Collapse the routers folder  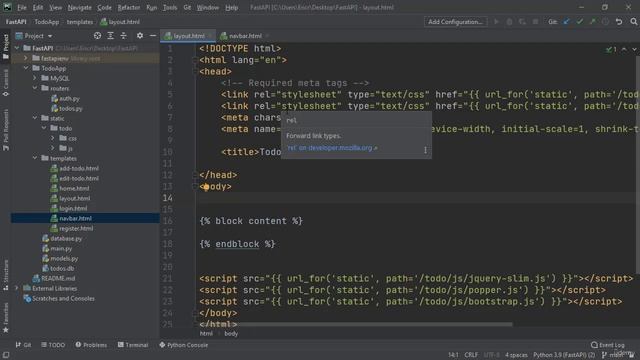[x=35, y=88]
